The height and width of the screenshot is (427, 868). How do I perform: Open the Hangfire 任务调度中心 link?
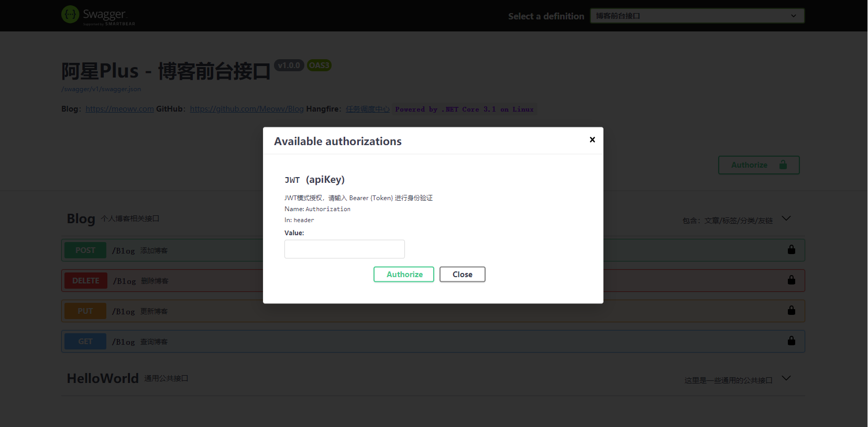coord(368,109)
